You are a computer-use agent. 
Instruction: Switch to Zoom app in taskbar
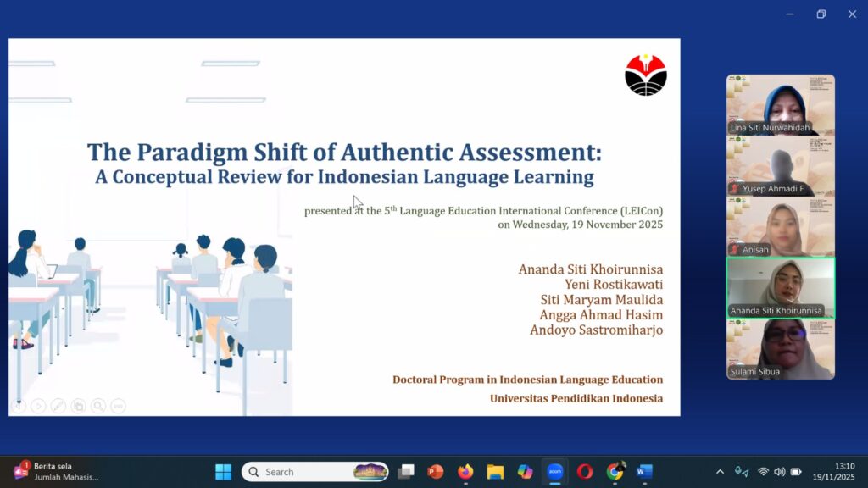555,472
